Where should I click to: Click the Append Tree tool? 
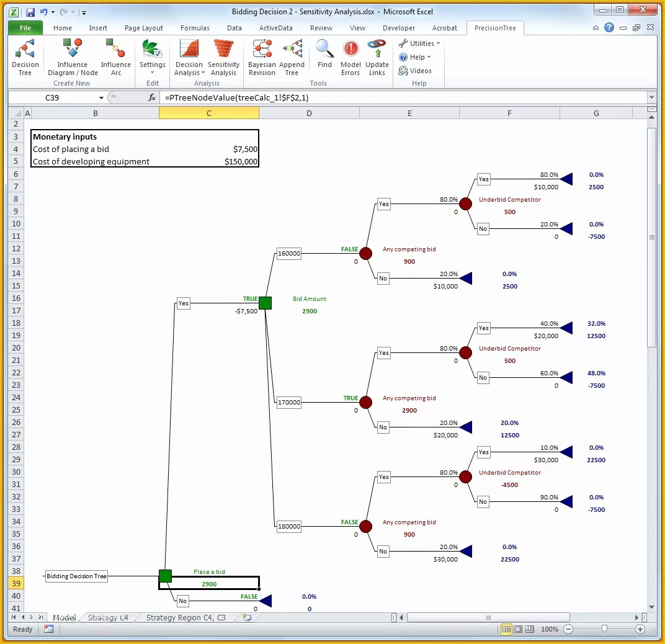point(292,57)
